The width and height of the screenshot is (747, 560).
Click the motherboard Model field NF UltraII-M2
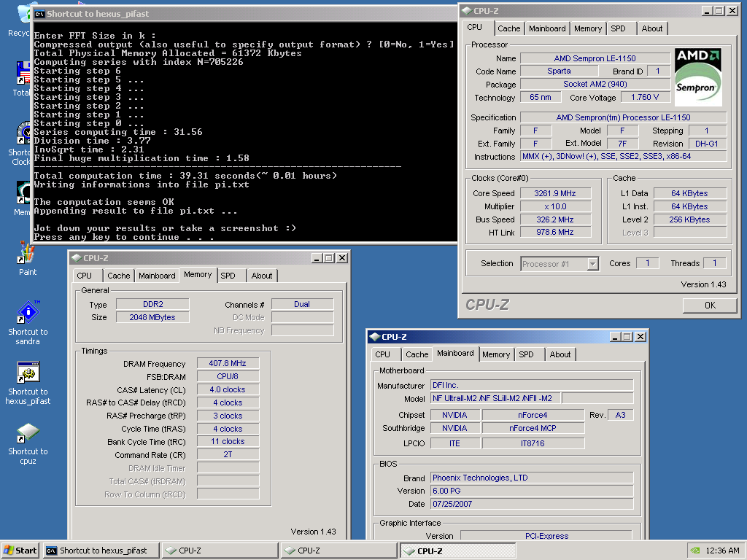[x=496, y=398]
